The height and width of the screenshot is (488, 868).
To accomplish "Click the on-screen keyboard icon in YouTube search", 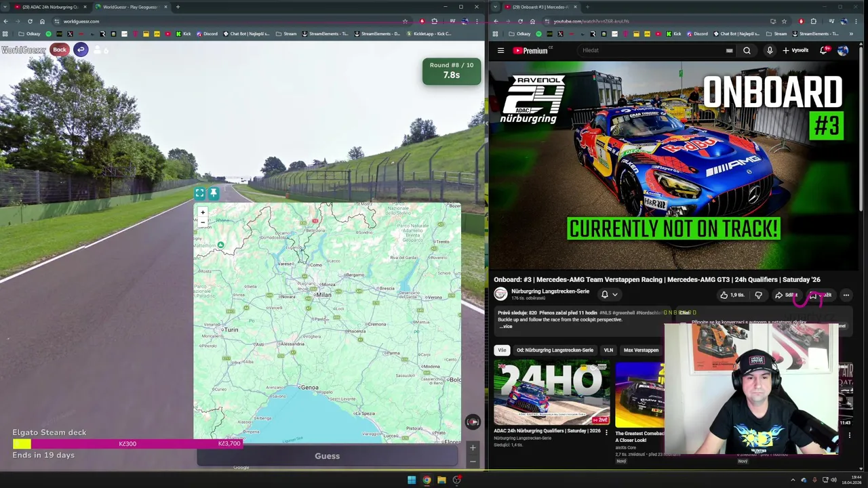I will click(729, 50).
